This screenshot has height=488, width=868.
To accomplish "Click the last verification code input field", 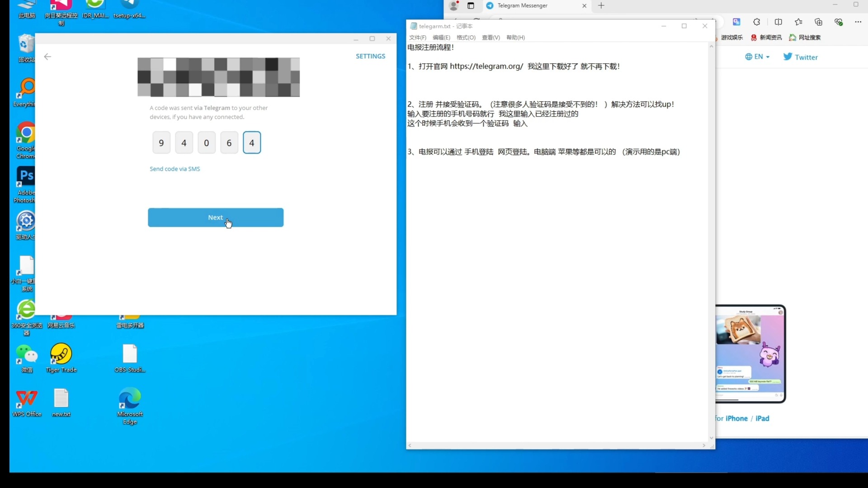I will [251, 142].
